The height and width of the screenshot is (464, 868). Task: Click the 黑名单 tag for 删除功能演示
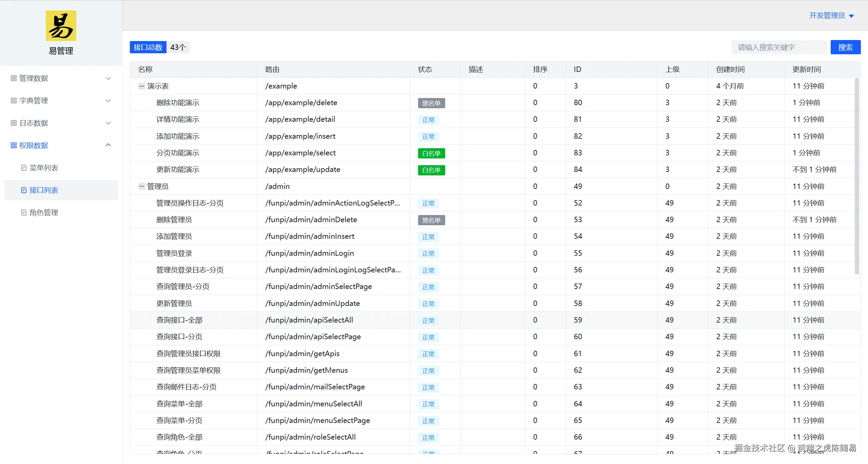[431, 103]
